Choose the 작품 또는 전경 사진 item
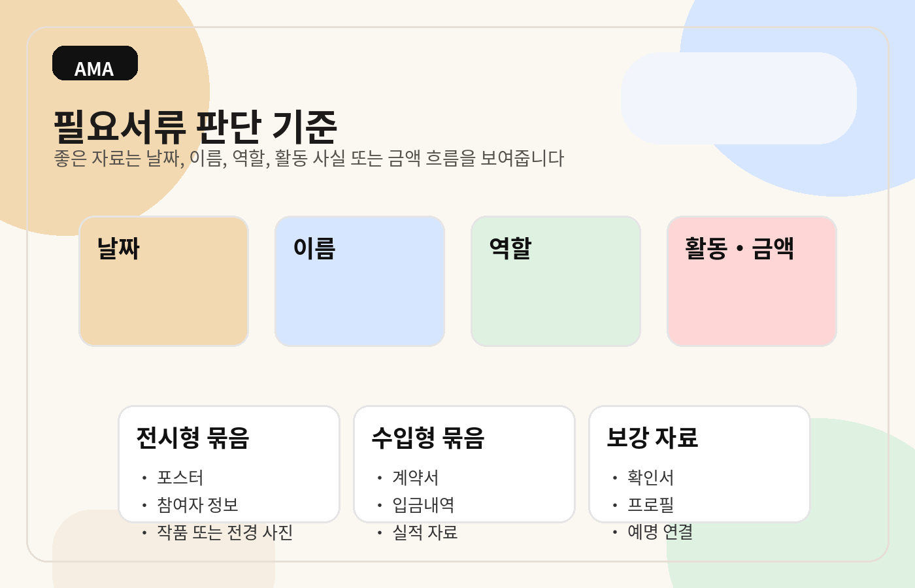The height and width of the screenshot is (588, 915). pos(225,532)
